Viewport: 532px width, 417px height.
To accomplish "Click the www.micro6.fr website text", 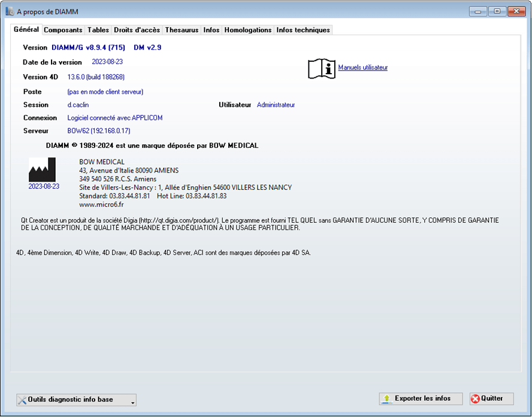I will (x=101, y=204).
